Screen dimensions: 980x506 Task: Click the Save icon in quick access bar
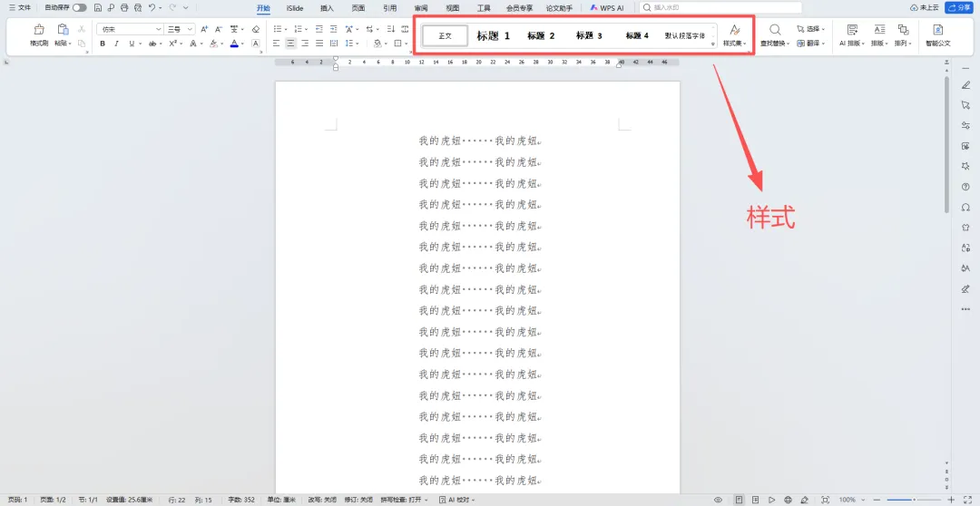98,7
